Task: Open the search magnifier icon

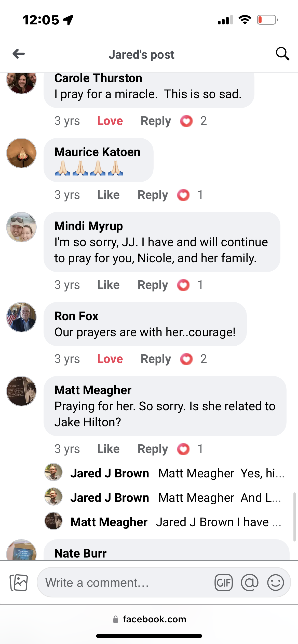Action: click(282, 54)
